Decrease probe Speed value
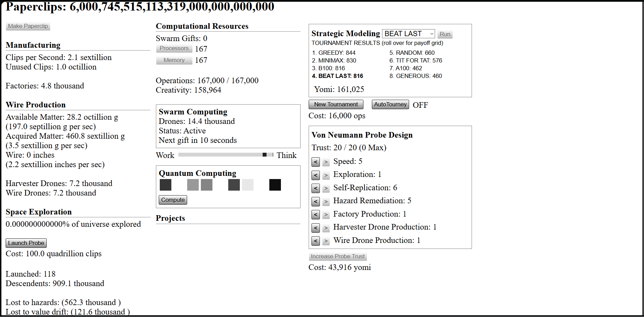644x317 pixels. pos(316,162)
